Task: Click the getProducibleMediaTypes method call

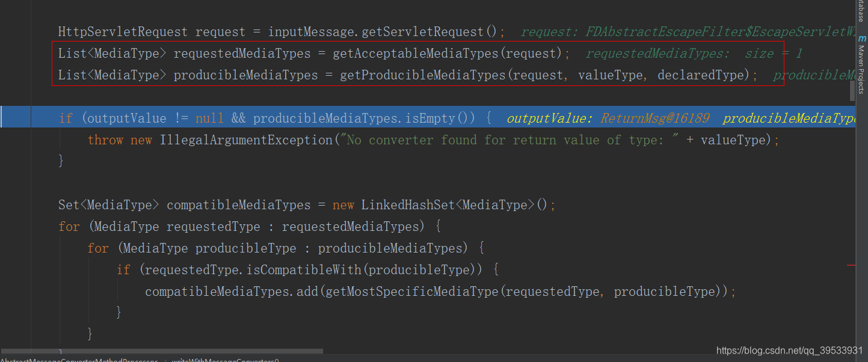Action: [423, 75]
